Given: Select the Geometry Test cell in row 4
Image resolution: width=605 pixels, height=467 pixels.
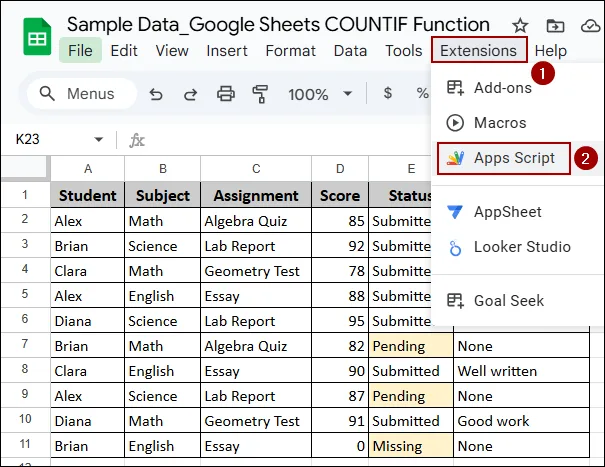Looking at the screenshot, I should pyautogui.click(x=256, y=271).
